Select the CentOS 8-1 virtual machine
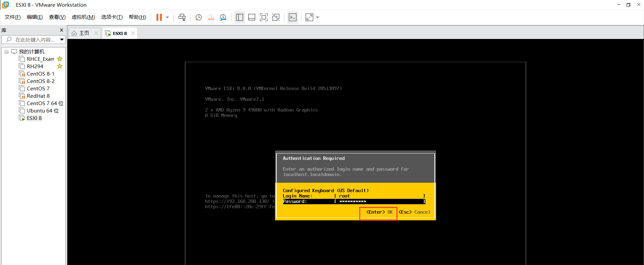 coord(40,74)
